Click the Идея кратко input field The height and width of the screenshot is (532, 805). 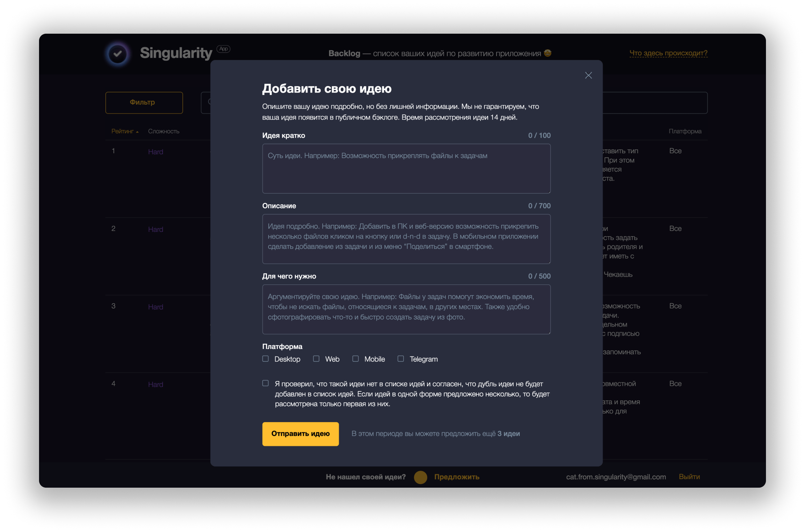pos(406,168)
